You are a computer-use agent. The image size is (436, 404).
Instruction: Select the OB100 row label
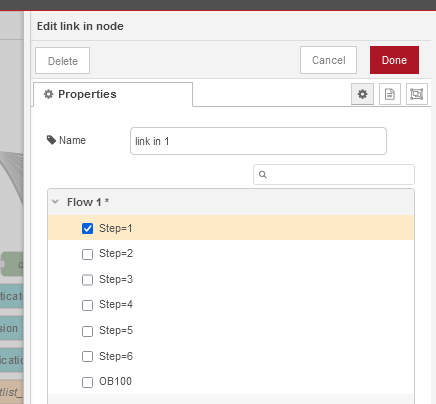coord(115,381)
